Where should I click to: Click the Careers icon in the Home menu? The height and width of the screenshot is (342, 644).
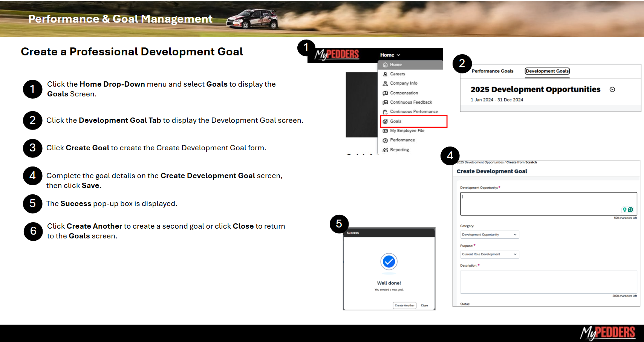point(385,74)
